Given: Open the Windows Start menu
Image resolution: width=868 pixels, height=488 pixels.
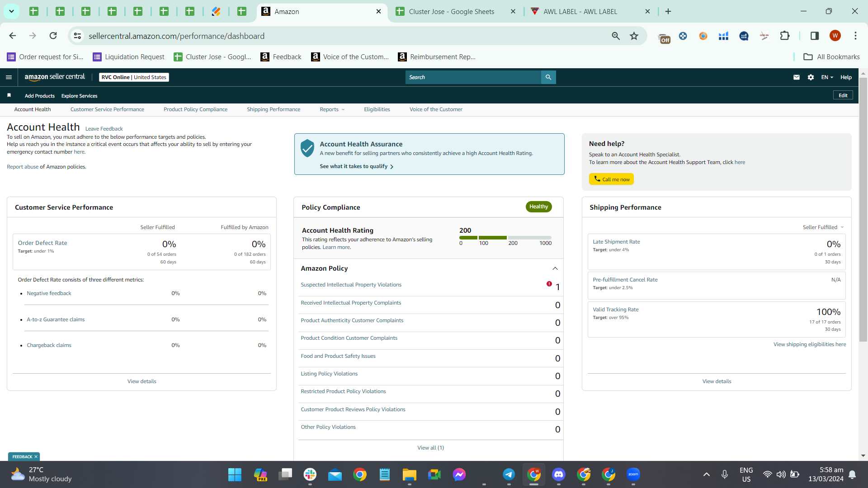Looking at the screenshot, I should 235,474.
